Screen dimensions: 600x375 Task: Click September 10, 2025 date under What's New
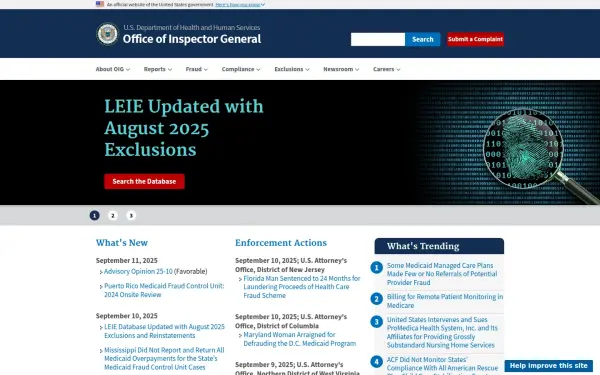(127, 316)
